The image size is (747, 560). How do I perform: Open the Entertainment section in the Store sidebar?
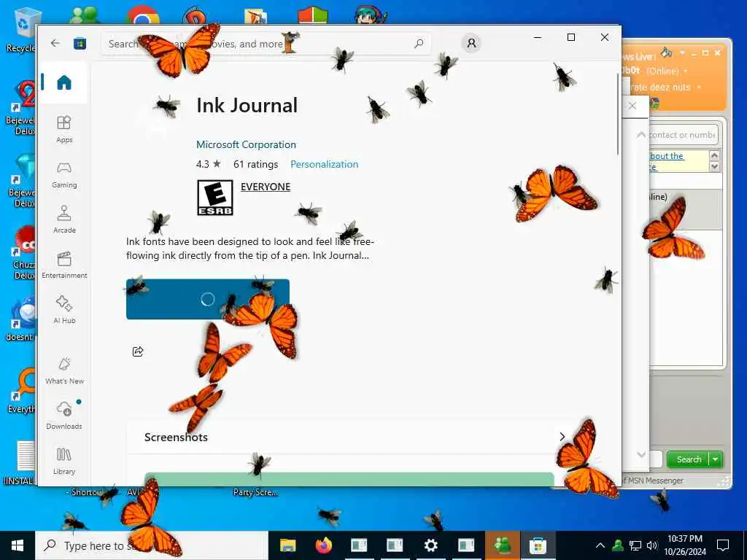click(x=64, y=265)
